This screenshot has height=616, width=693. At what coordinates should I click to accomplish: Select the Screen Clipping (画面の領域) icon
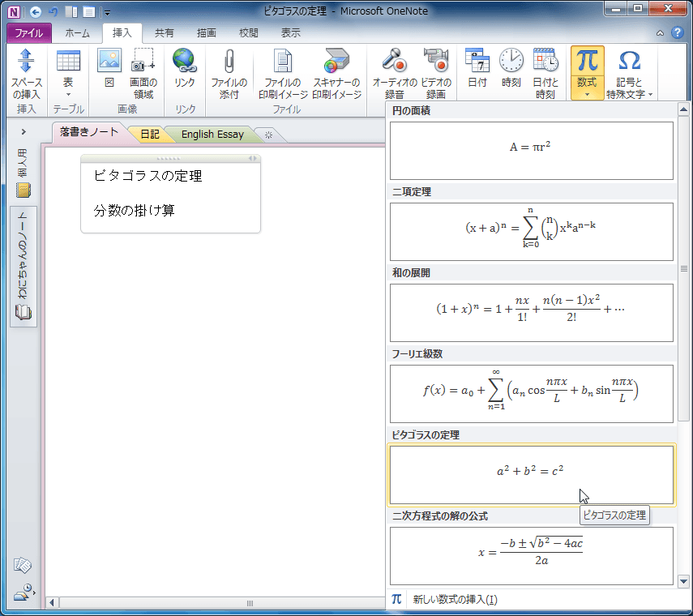pyautogui.click(x=143, y=74)
